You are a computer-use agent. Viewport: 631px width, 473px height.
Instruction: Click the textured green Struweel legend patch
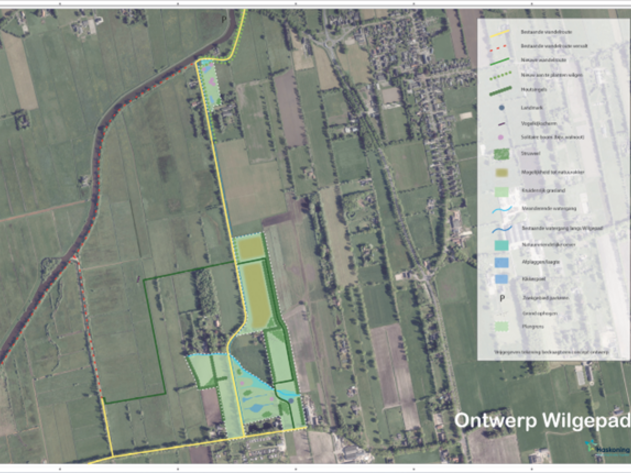click(x=501, y=154)
